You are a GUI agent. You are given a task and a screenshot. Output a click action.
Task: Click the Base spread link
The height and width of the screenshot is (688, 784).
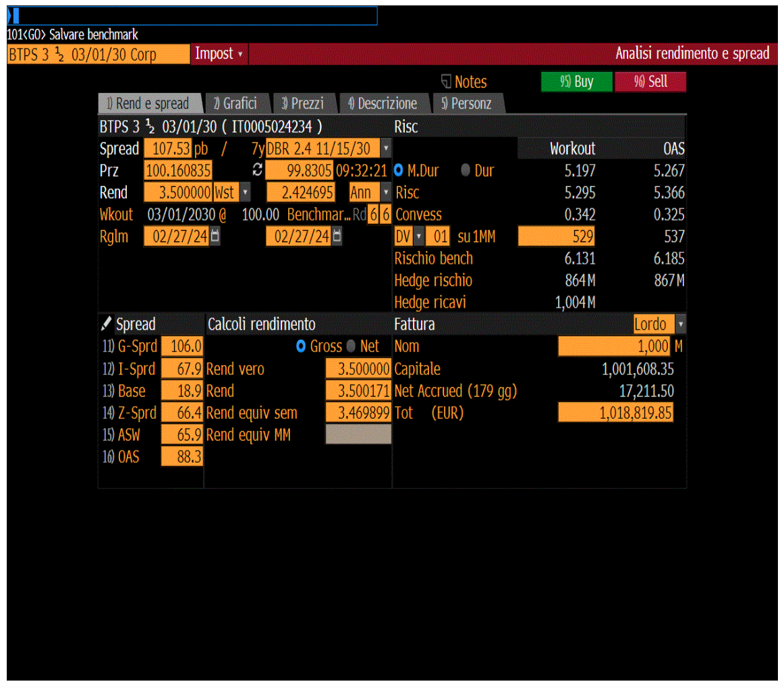tap(124, 391)
